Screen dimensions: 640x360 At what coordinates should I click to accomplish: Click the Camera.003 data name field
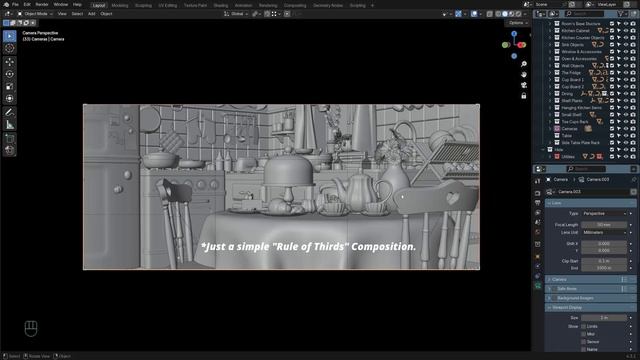click(x=592, y=192)
